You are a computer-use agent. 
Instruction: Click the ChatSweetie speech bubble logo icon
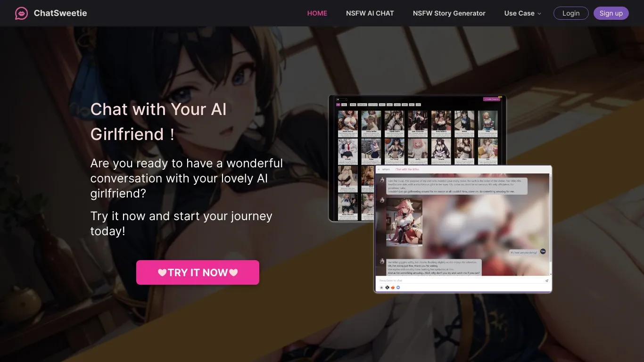tap(21, 13)
